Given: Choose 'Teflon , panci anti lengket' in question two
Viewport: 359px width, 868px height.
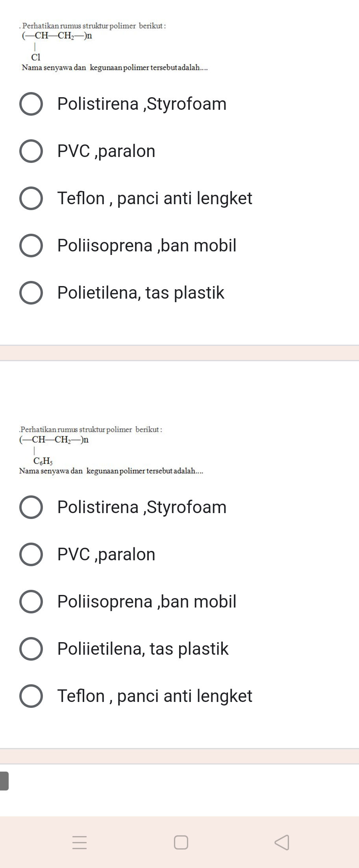Looking at the screenshot, I should point(32,696).
